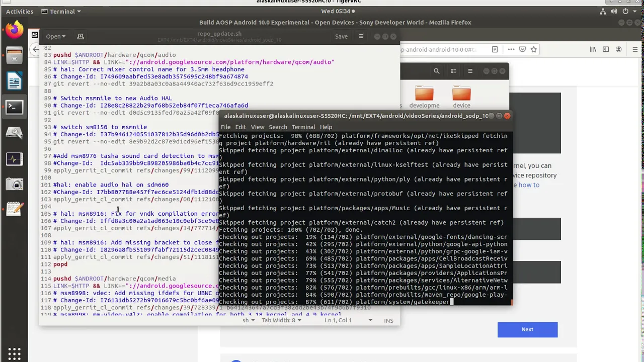Go back with Firefox back arrow
Viewport: 644px width, 362px height.
point(35,49)
